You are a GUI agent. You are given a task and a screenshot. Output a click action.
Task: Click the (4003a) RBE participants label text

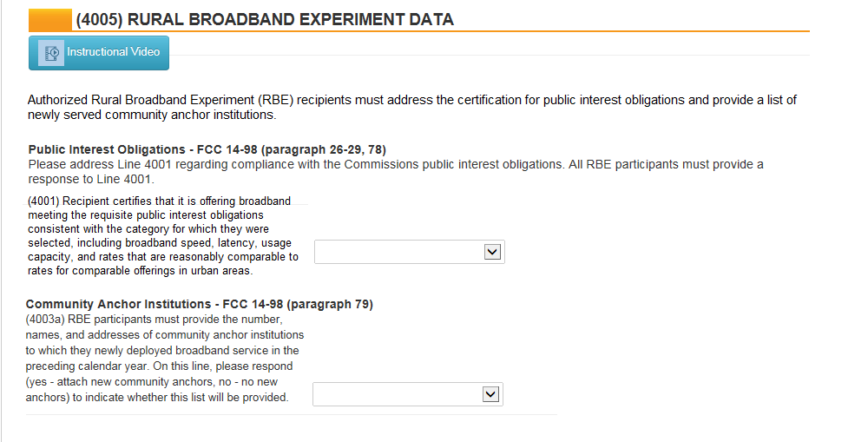[x=164, y=359]
